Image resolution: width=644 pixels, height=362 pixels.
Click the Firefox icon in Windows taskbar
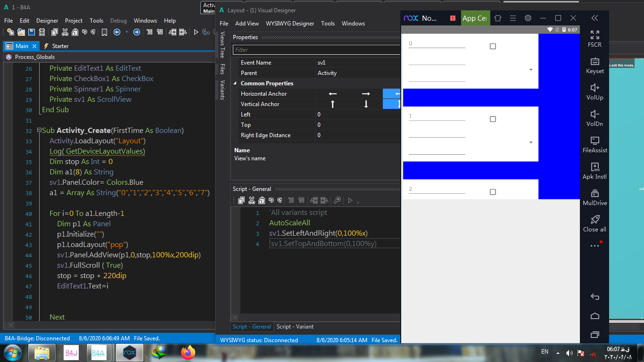188,352
